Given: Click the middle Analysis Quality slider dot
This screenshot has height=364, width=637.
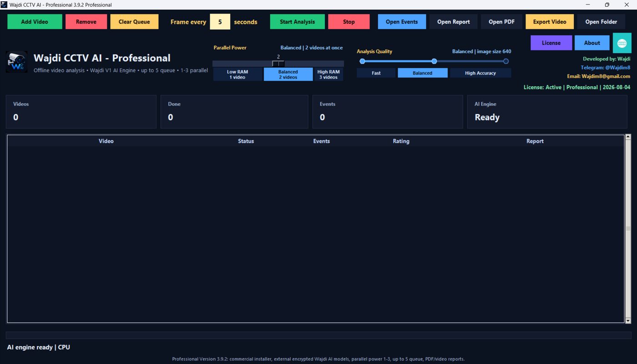Looking at the screenshot, I should tap(434, 61).
